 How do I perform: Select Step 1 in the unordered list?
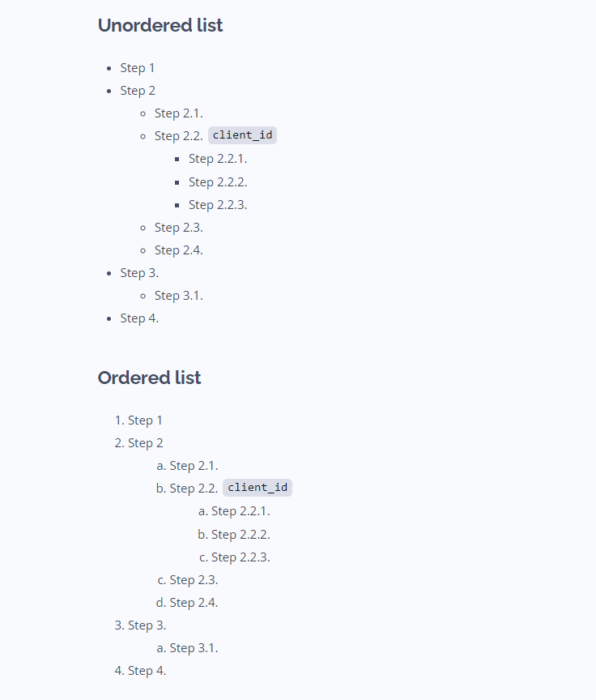138,68
